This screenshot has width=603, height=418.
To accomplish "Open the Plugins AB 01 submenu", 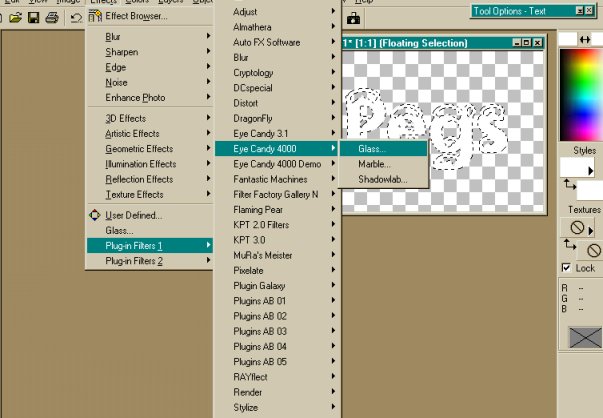I will tap(277, 301).
